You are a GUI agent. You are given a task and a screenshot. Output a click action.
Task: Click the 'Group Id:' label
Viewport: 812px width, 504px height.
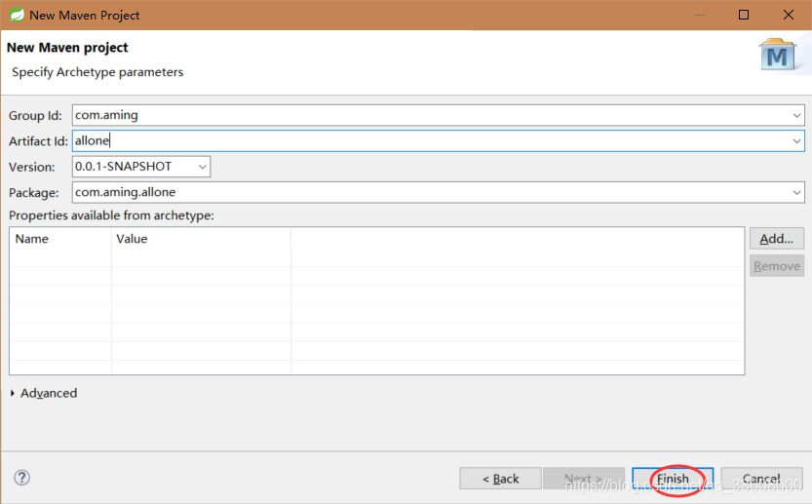35,115
